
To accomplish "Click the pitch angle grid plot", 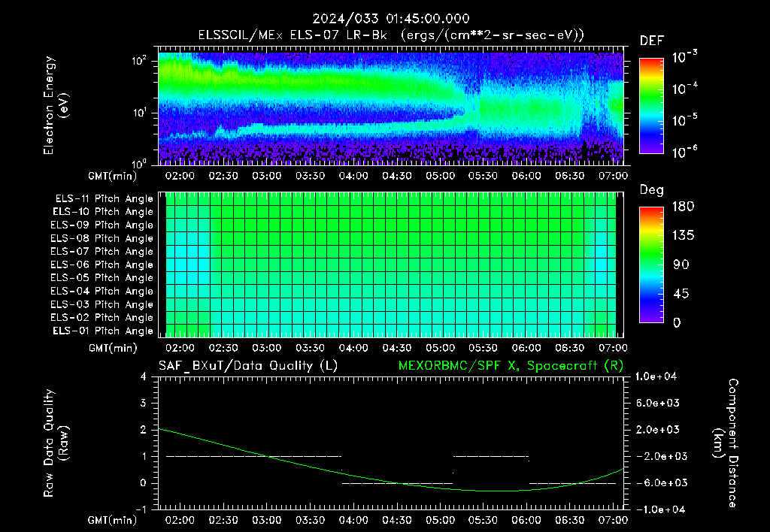I will (x=391, y=265).
